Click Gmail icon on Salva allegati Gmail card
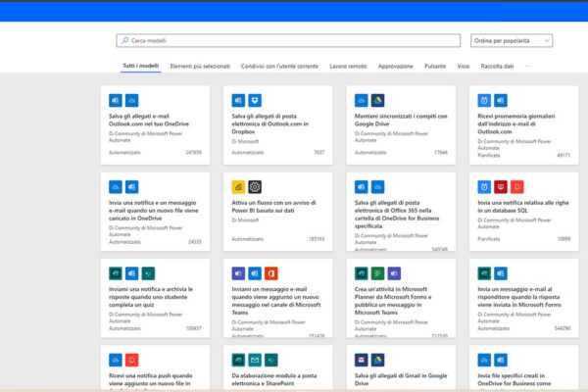Screen dimensions: 588x392 [x=361, y=360]
